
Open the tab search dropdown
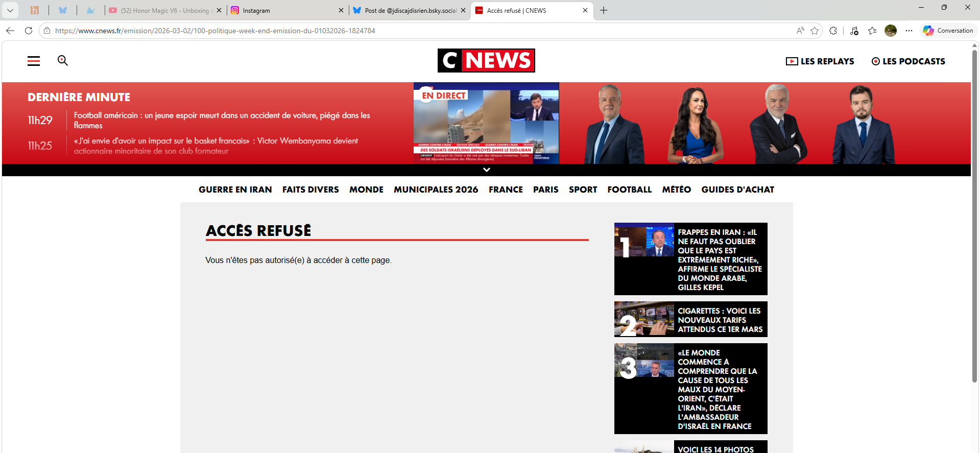tap(10, 10)
